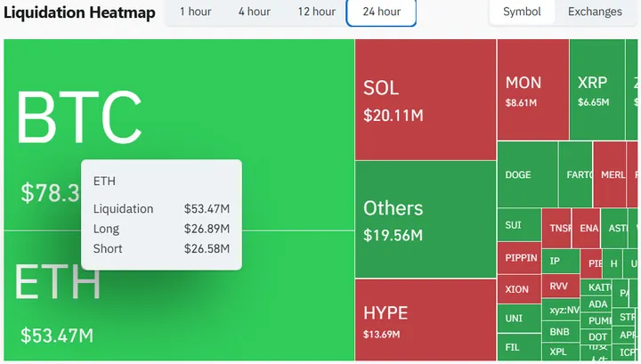Click the 24 hour timeframe tab
This screenshot has height=364, width=641.
point(381,12)
